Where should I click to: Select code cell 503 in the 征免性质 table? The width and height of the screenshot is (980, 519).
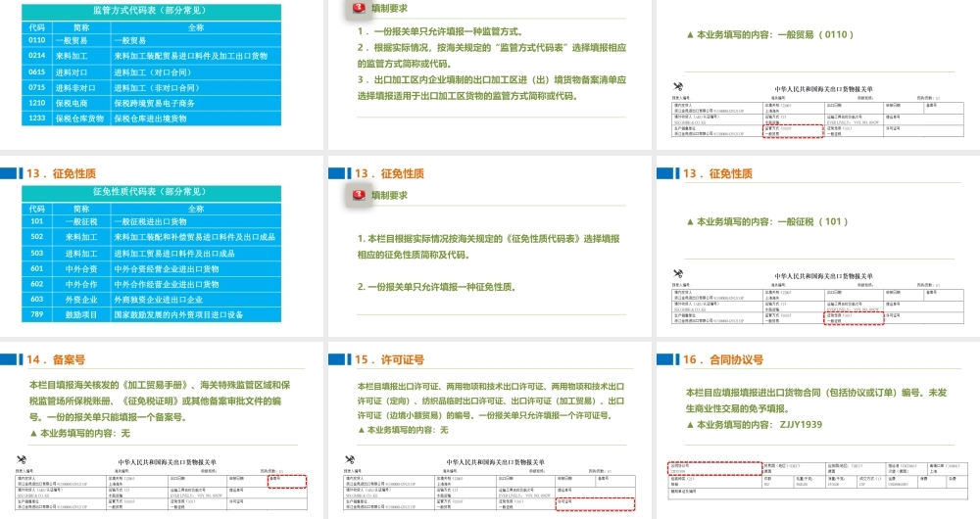pyautogui.click(x=37, y=253)
